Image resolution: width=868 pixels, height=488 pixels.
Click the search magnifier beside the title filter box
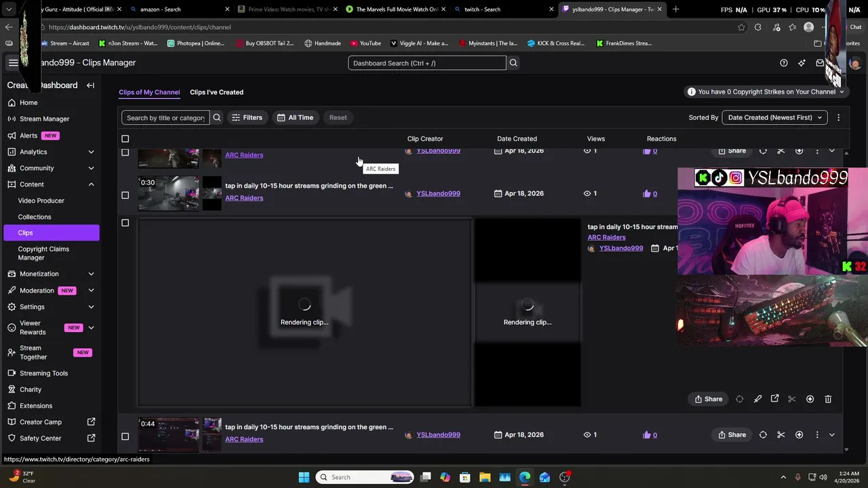point(217,118)
